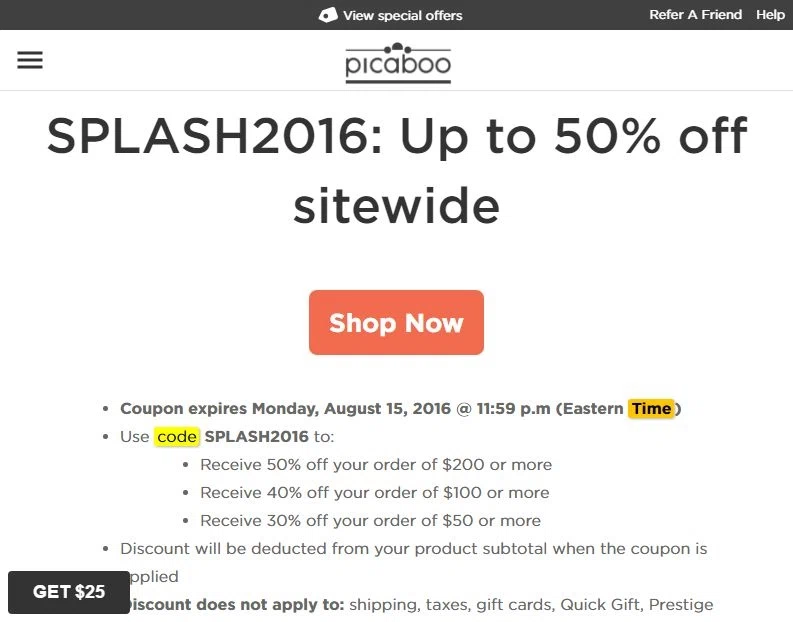Click the bold SPLASH2016 coupon code text
This screenshot has height=622, width=793.
[x=256, y=436]
